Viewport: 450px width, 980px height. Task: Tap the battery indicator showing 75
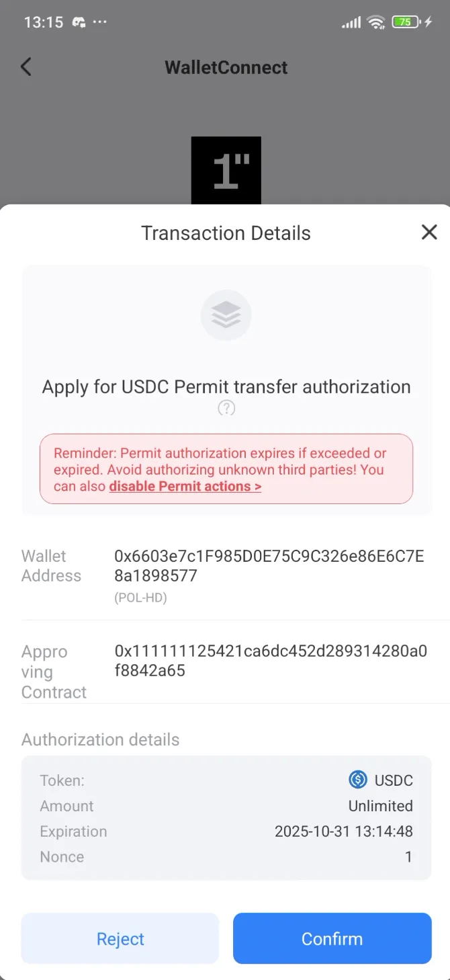click(404, 21)
